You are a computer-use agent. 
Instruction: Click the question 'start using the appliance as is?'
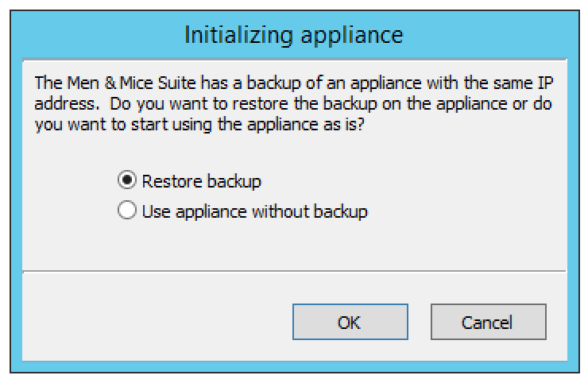247,124
